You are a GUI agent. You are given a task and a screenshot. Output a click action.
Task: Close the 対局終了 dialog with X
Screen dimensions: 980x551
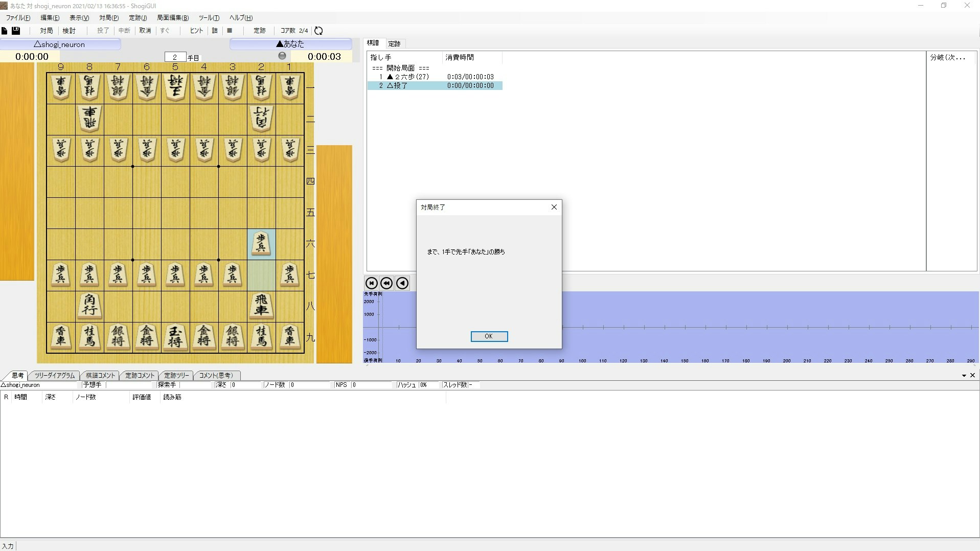click(554, 207)
